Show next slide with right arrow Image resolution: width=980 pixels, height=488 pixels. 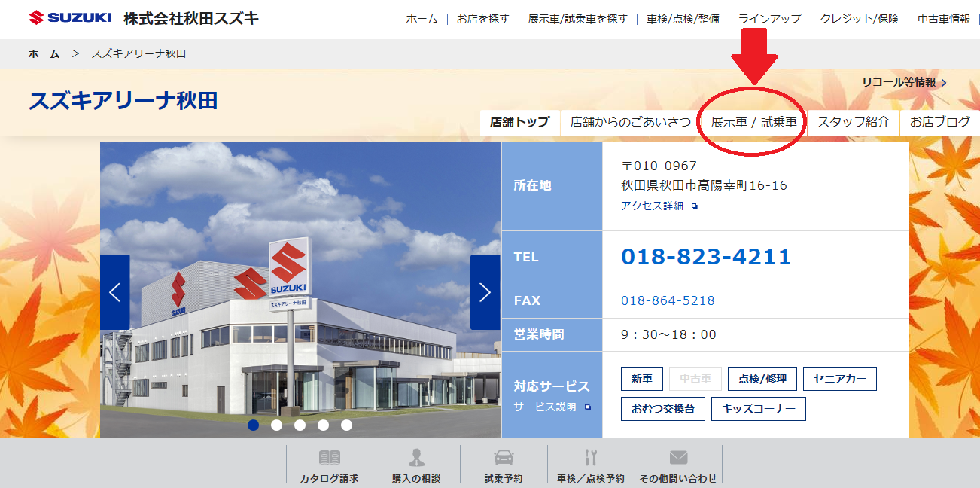pos(485,292)
